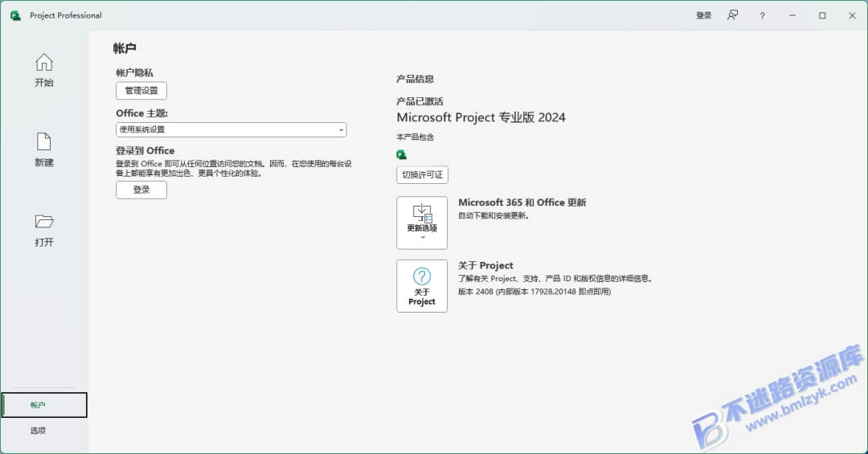Click the 产品信息 heading

click(416, 79)
